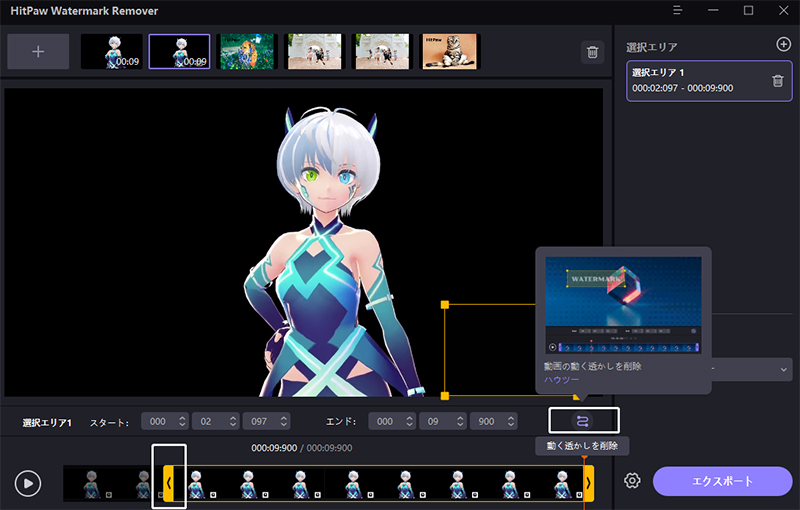
Task: Open the orange flower image thumbnail
Action: pyautogui.click(x=247, y=52)
